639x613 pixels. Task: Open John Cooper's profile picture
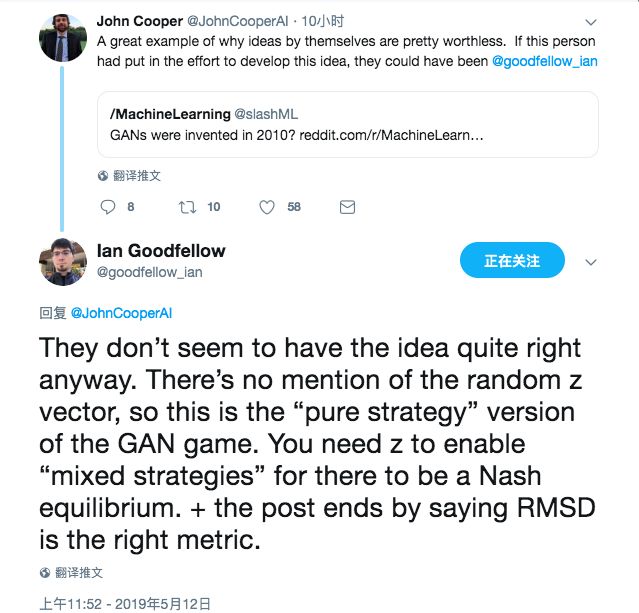[x=63, y=37]
